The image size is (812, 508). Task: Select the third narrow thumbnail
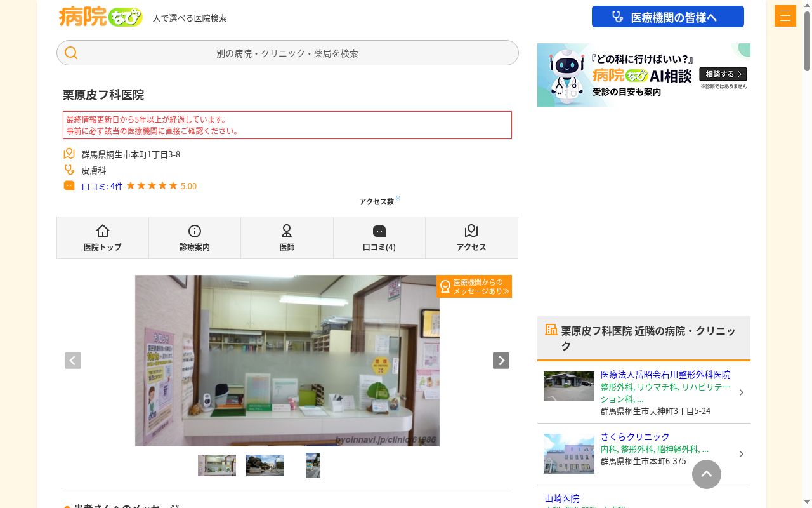point(313,465)
